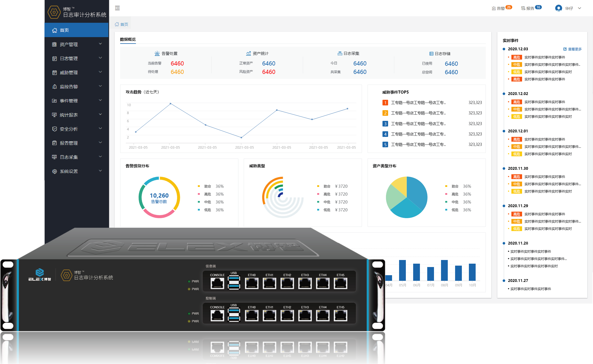Click the user avatar icon
593x364 pixels.
click(x=558, y=8)
